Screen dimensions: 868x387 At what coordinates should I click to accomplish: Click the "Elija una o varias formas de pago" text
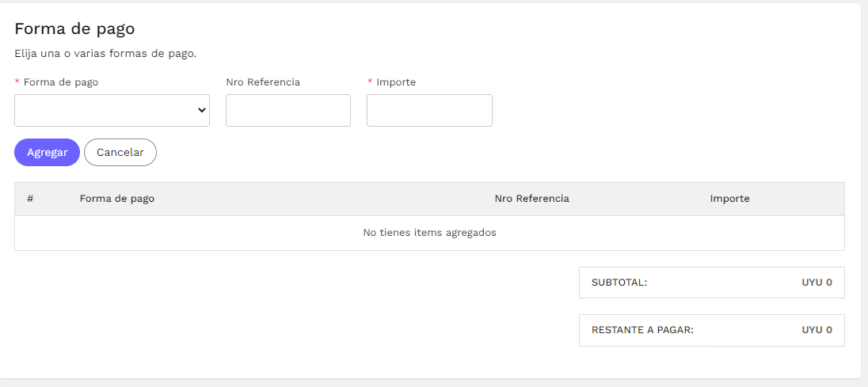(x=106, y=54)
